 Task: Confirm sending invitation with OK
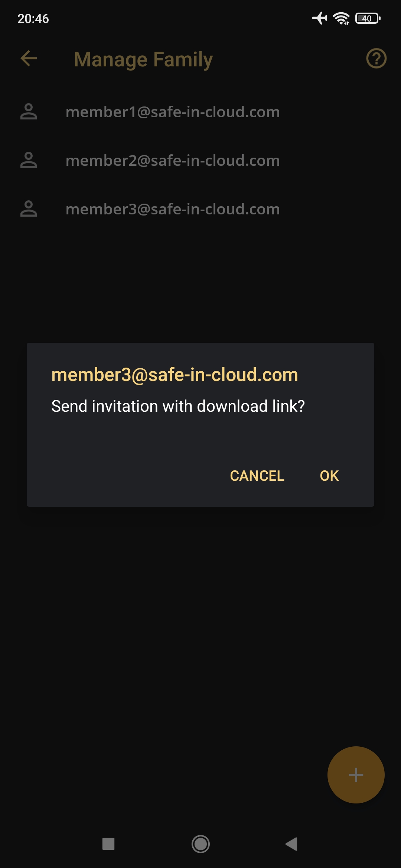[329, 476]
